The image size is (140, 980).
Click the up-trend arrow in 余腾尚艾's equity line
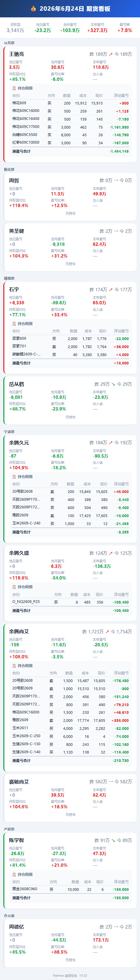[x=107, y=632]
